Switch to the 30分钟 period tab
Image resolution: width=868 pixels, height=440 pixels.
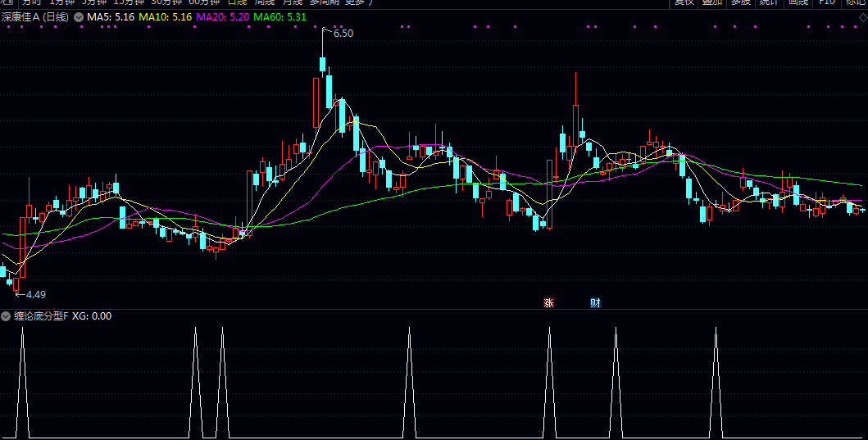coord(166,2)
